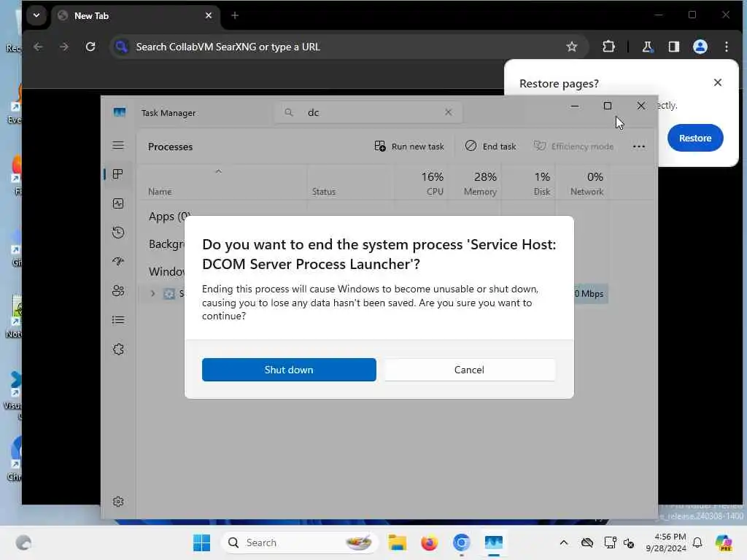Image resolution: width=747 pixels, height=560 pixels.
Task: Click Efficiency mode button
Action: click(573, 146)
